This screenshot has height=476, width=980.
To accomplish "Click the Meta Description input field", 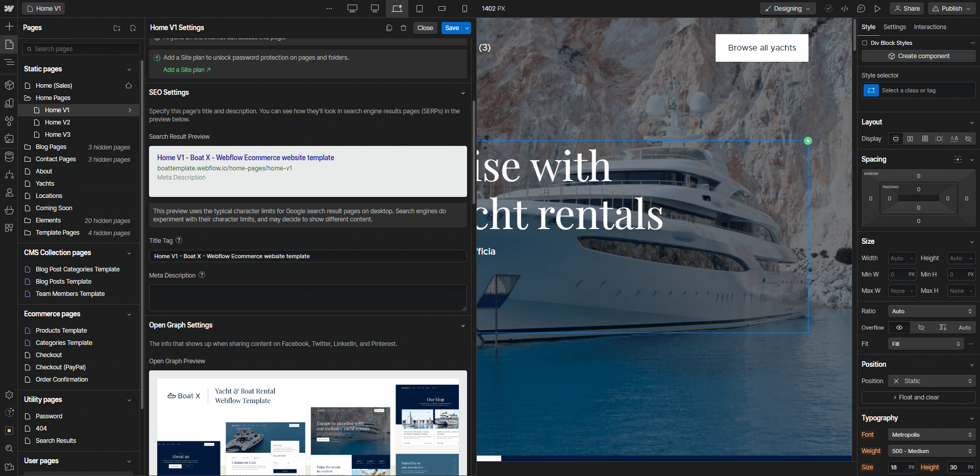I will coord(307,297).
